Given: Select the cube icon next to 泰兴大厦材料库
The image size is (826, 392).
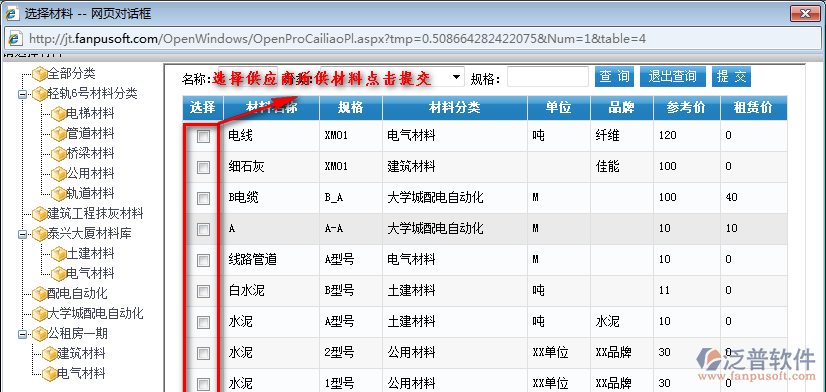Looking at the screenshot, I should [40, 234].
